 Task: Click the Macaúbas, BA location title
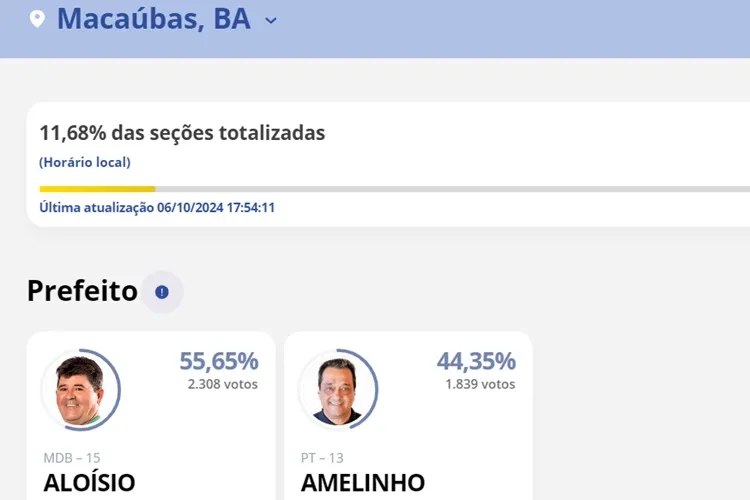click(153, 18)
